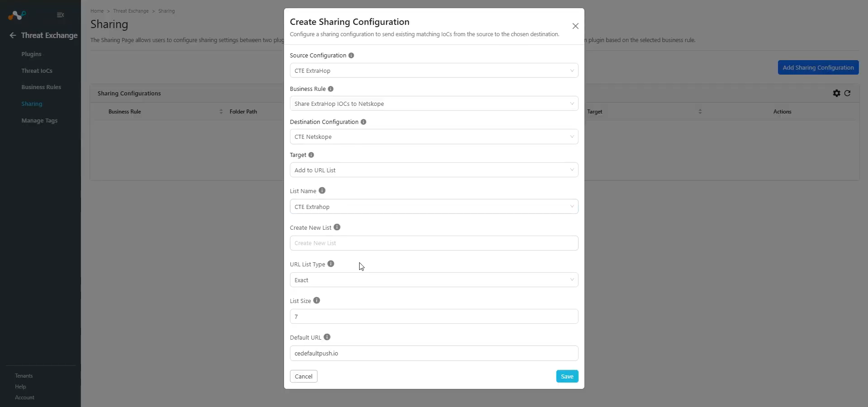Screen dimensions: 868x407
Task: Expand the Target dropdown
Action: click(434, 170)
